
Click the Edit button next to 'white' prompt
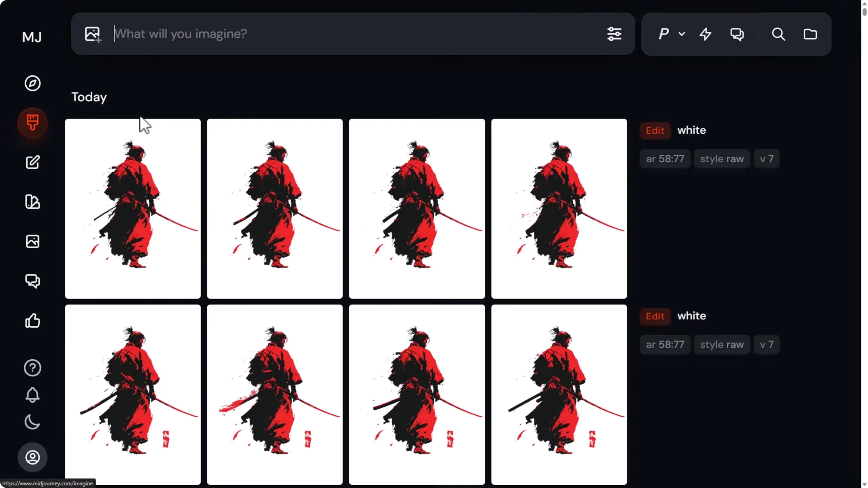click(x=655, y=130)
